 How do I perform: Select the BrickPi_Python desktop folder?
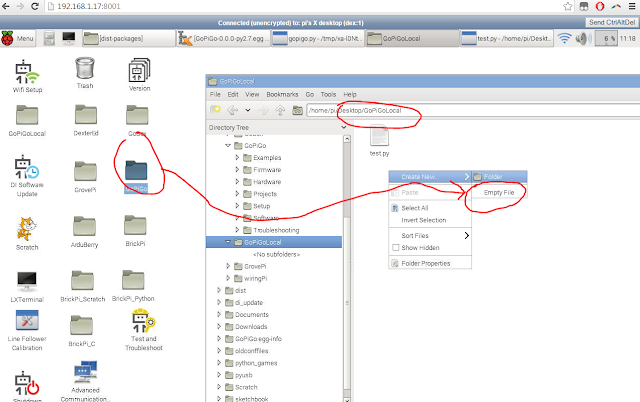133,285
